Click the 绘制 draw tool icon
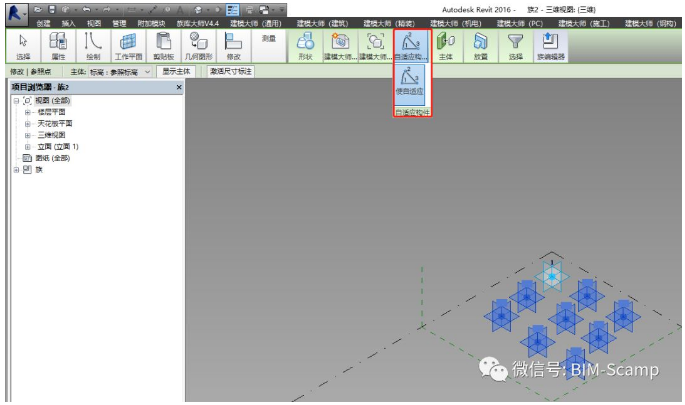 93,44
